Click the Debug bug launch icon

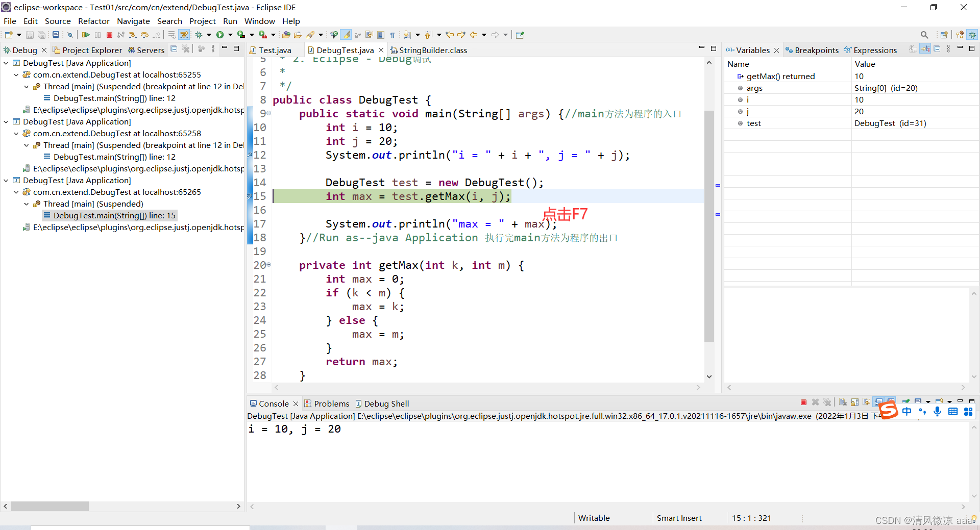click(199, 35)
